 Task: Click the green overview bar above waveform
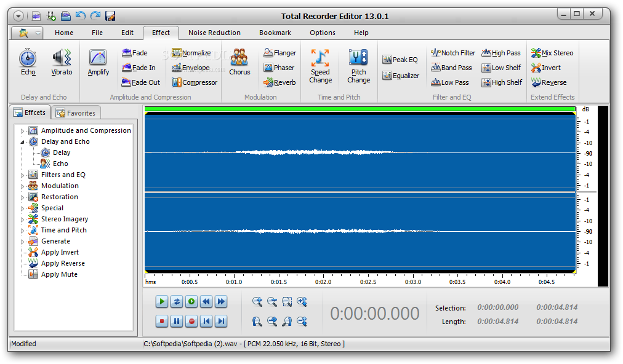pyautogui.click(x=360, y=109)
